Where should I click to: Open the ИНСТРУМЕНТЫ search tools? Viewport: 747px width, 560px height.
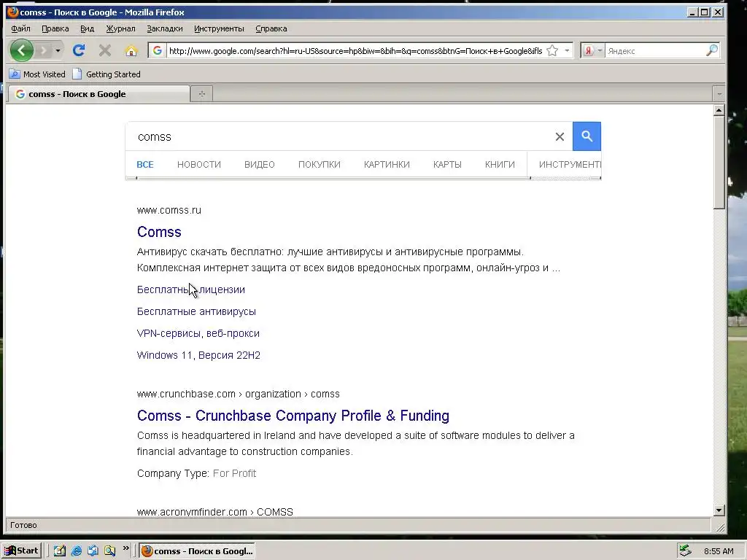(570, 164)
